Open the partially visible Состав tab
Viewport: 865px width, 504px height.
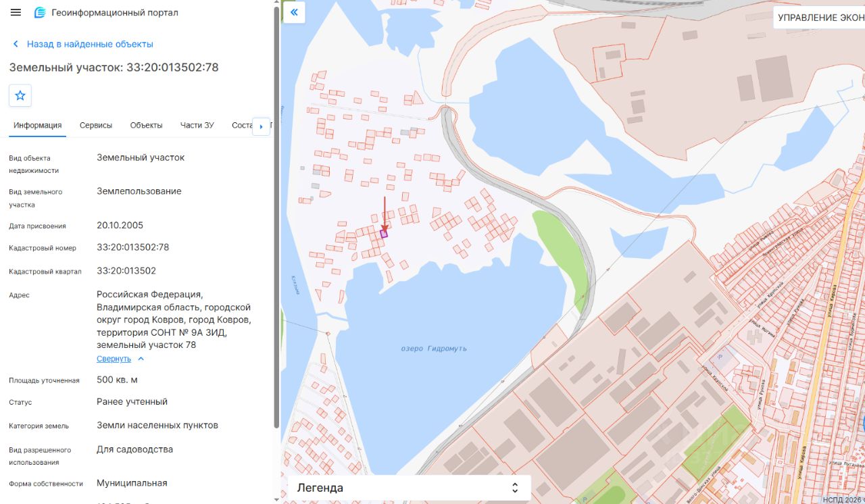(x=242, y=125)
